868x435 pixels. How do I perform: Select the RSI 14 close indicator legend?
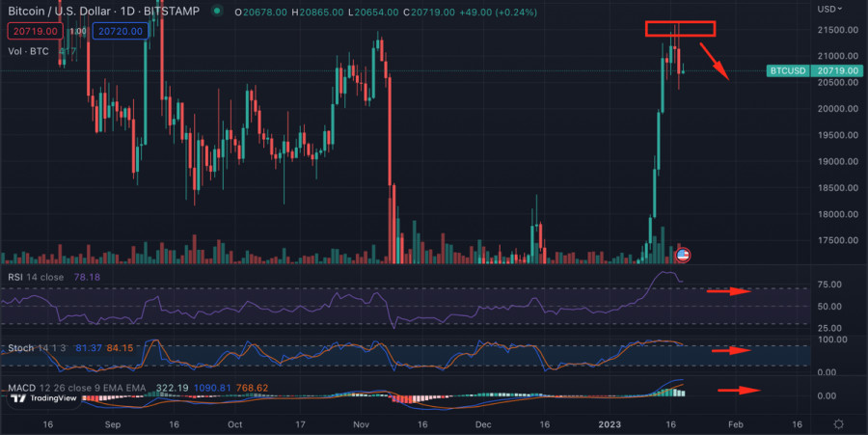(x=36, y=277)
